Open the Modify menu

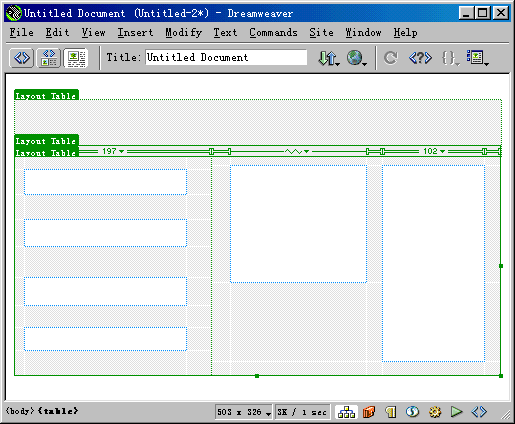184,33
